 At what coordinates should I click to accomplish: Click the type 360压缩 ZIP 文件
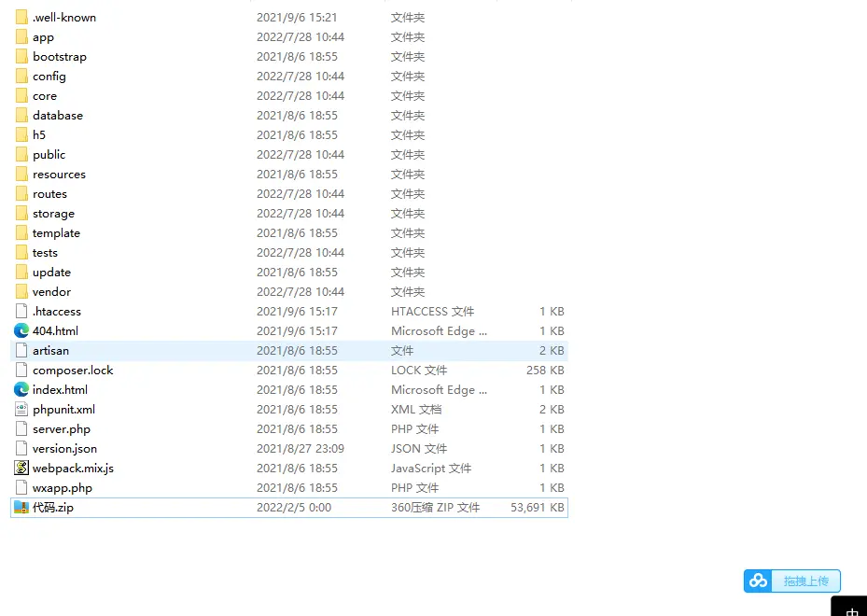[x=436, y=507]
